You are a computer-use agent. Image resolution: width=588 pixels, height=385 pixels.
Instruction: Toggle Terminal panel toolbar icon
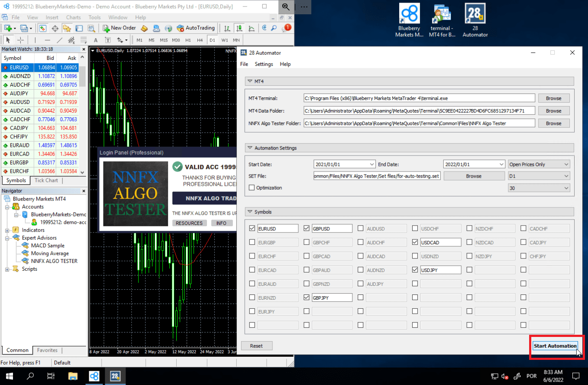[x=79, y=28]
